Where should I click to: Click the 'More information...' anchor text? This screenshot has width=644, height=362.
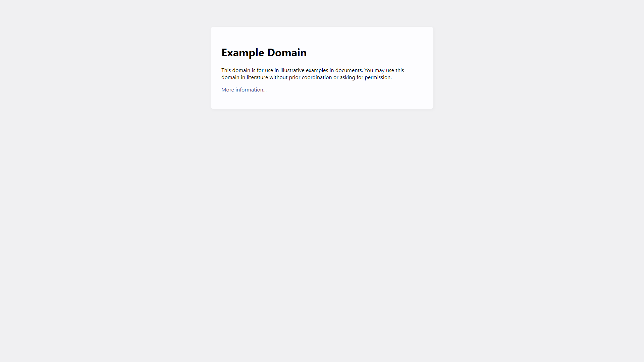click(244, 89)
